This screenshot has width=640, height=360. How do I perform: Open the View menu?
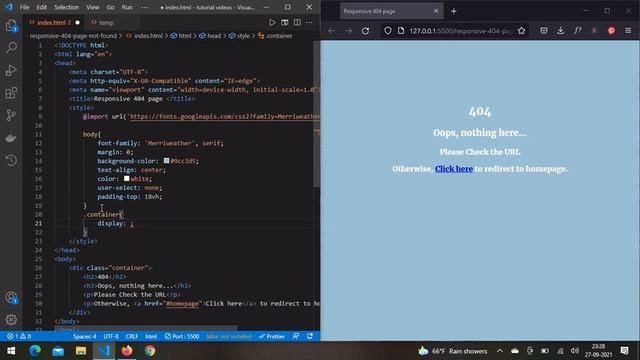coord(93,7)
